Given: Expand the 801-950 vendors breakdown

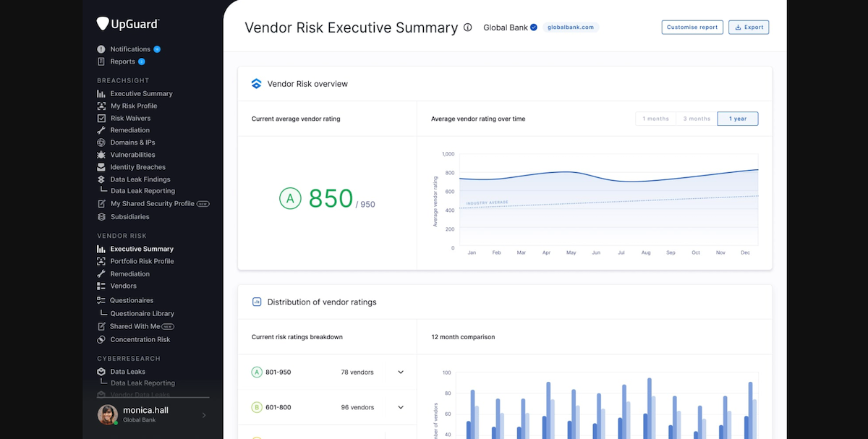Looking at the screenshot, I should (400, 372).
